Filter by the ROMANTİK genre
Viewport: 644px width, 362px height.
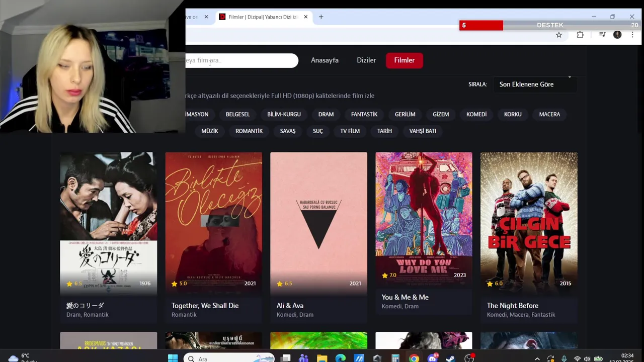pos(249,131)
